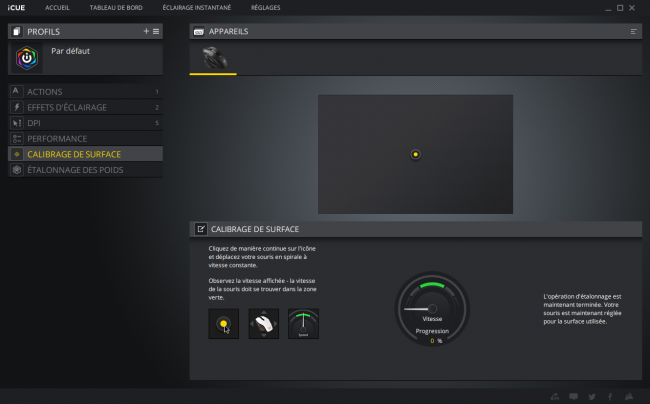Click the Vitesse speed gauge dial
This screenshot has height=404, width=650.
tap(432, 309)
